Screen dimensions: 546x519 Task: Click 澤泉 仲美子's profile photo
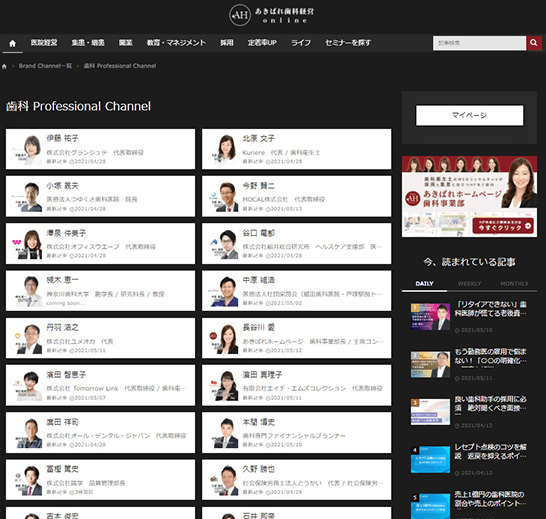[27, 244]
